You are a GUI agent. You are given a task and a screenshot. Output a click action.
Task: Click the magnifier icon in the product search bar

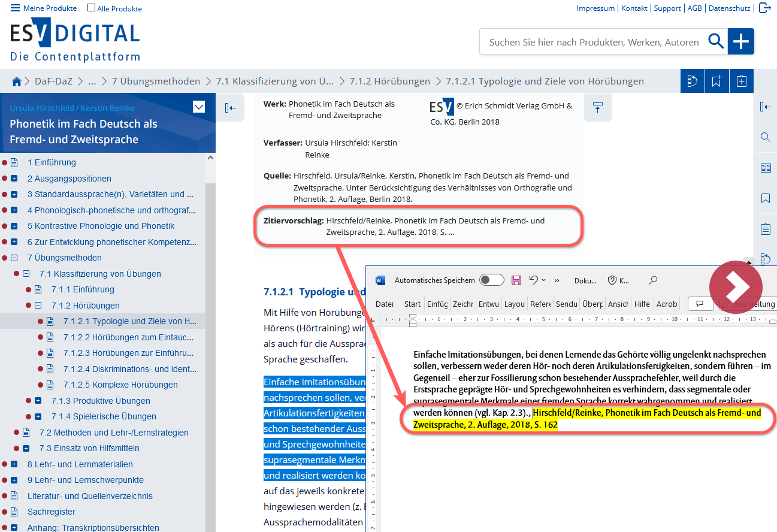716,41
